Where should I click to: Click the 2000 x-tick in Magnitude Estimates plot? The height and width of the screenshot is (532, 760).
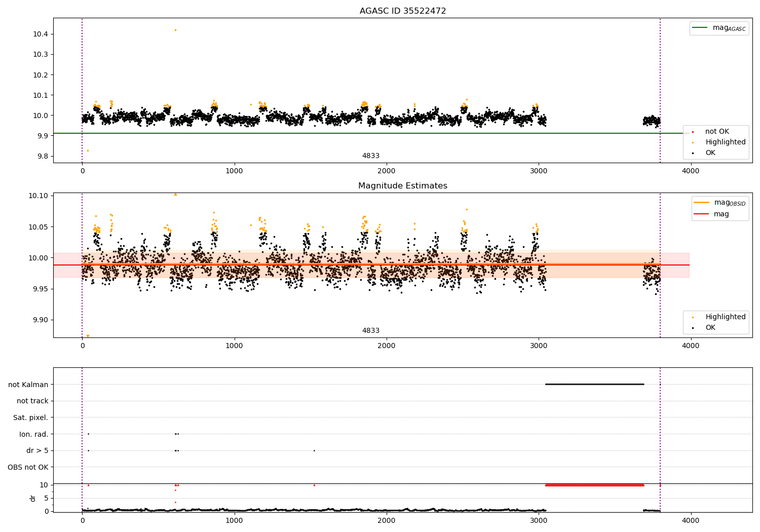coord(387,346)
